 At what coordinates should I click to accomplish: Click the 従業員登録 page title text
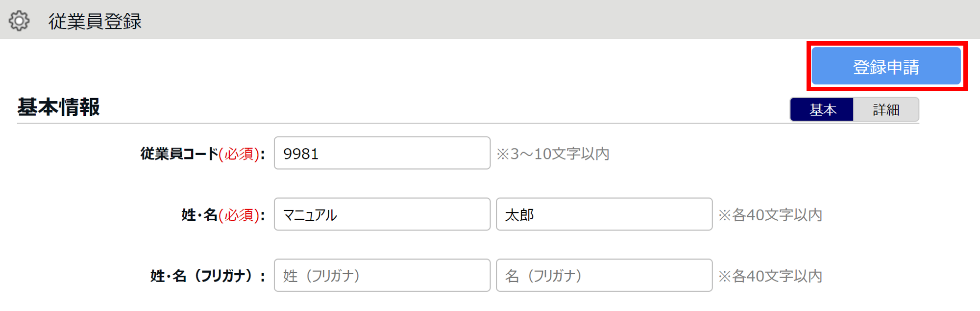pyautogui.click(x=95, y=22)
